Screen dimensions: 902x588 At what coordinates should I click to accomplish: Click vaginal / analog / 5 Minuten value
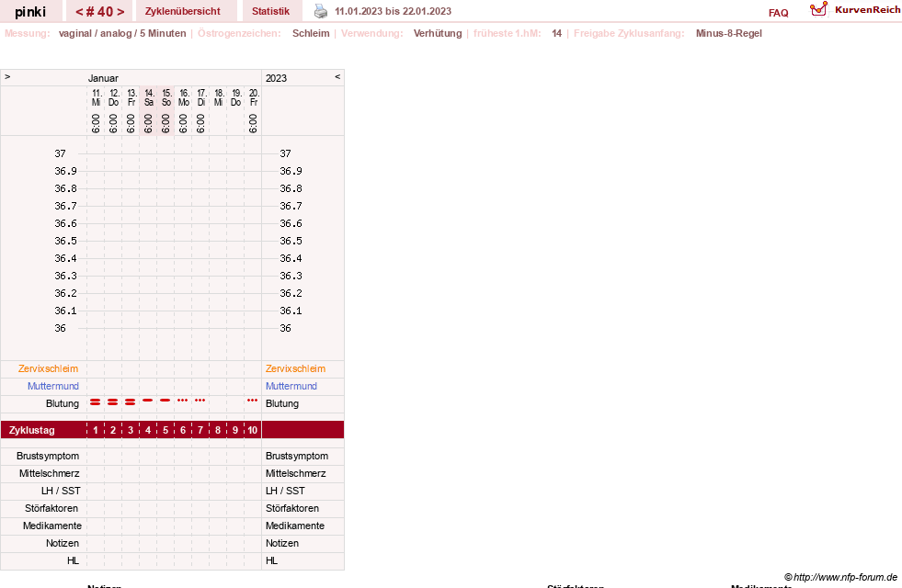pos(122,33)
